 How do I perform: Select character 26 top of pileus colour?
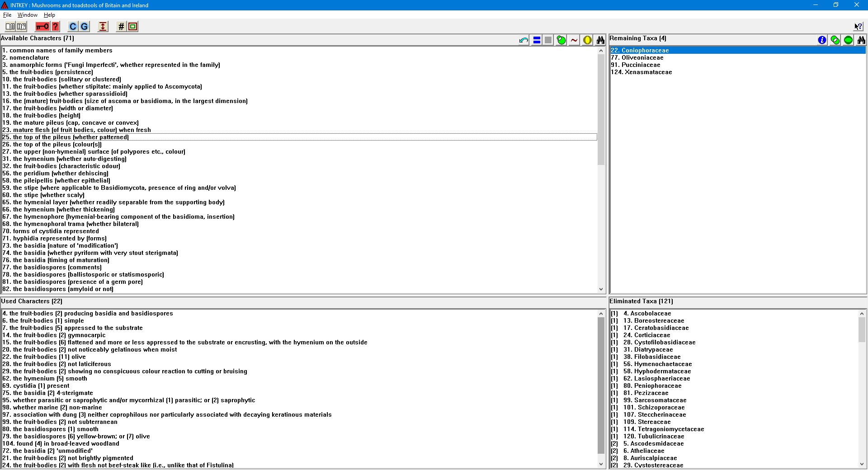pyautogui.click(x=52, y=145)
